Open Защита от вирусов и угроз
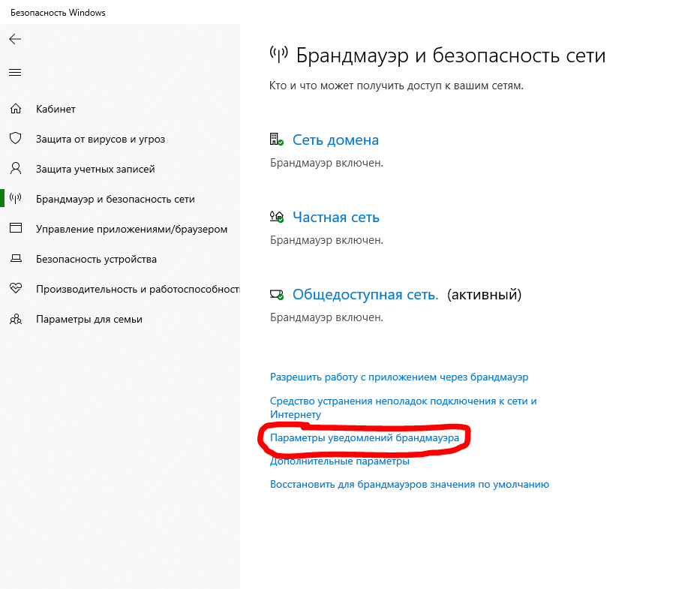The image size is (700, 589). pyautogui.click(x=101, y=140)
